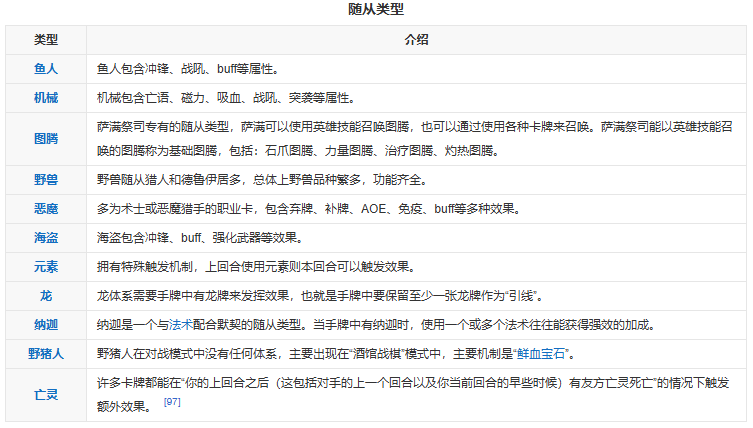Open the 纳迦 type link
This screenshot has width=753, height=428.
coord(46,325)
